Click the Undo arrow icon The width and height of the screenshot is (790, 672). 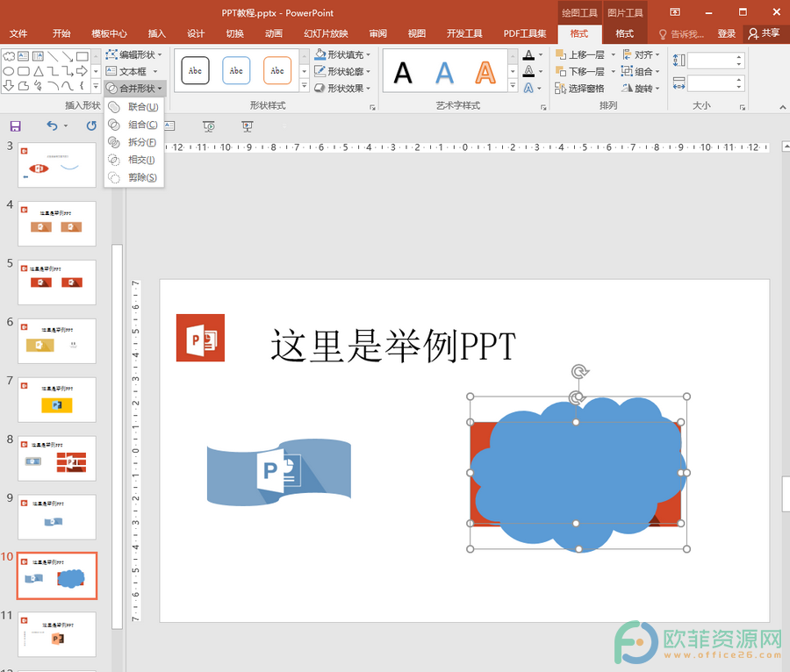pyautogui.click(x=52, y=125)
